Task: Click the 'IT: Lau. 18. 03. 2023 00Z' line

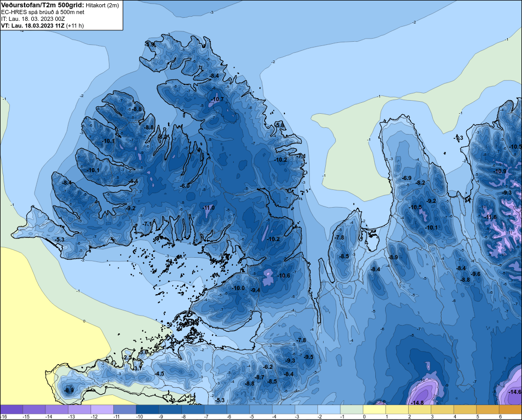Action: (33, 19)
